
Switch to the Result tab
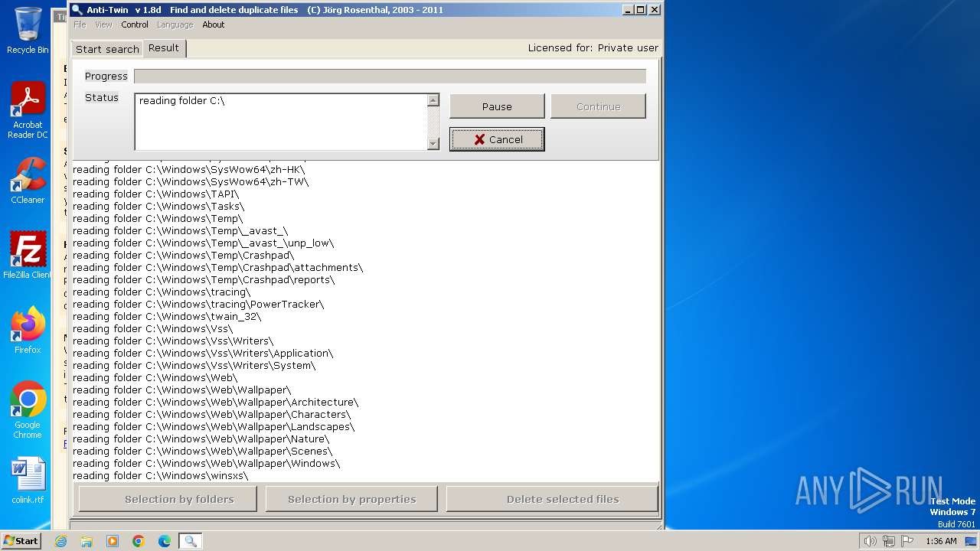click(164, 47)
